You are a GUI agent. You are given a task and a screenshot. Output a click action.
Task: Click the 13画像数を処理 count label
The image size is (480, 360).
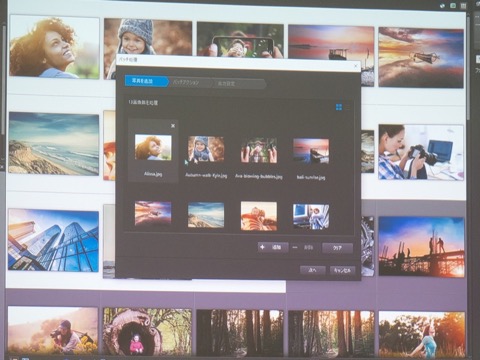[143, 103]
